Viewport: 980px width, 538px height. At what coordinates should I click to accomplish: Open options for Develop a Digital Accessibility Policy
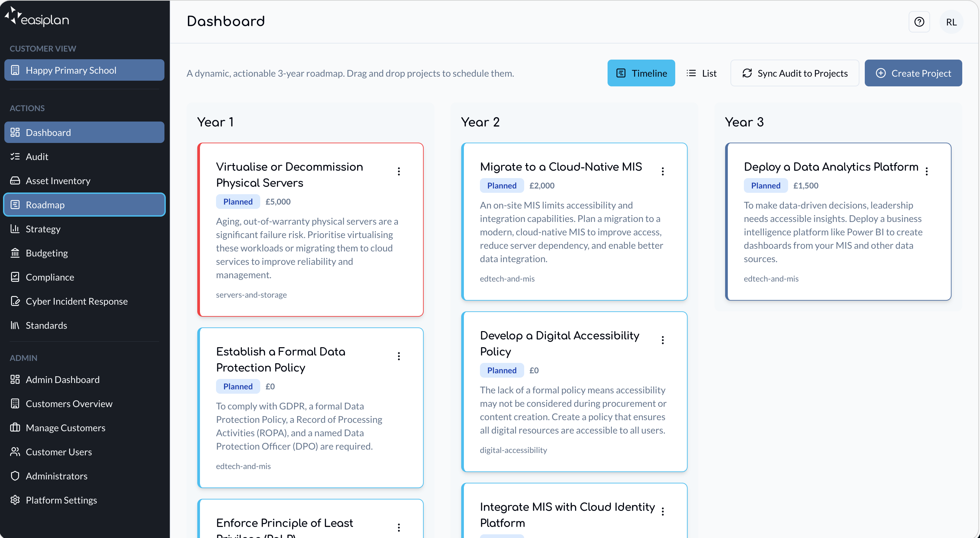pyautogui.click(x=663, y=340)
